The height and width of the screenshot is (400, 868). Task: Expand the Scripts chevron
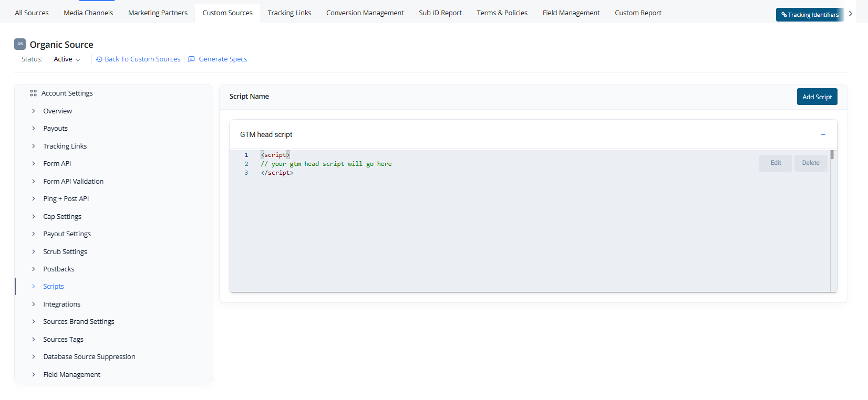(34, 286)
